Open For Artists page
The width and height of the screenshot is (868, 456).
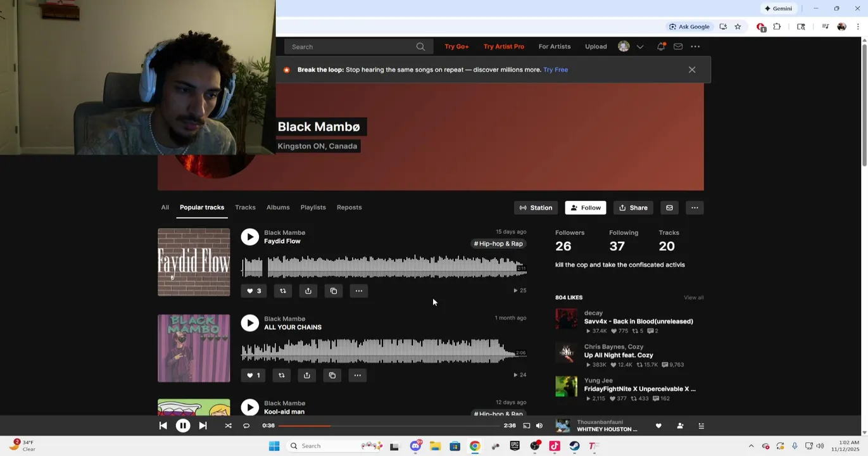(x=555, y=46)
